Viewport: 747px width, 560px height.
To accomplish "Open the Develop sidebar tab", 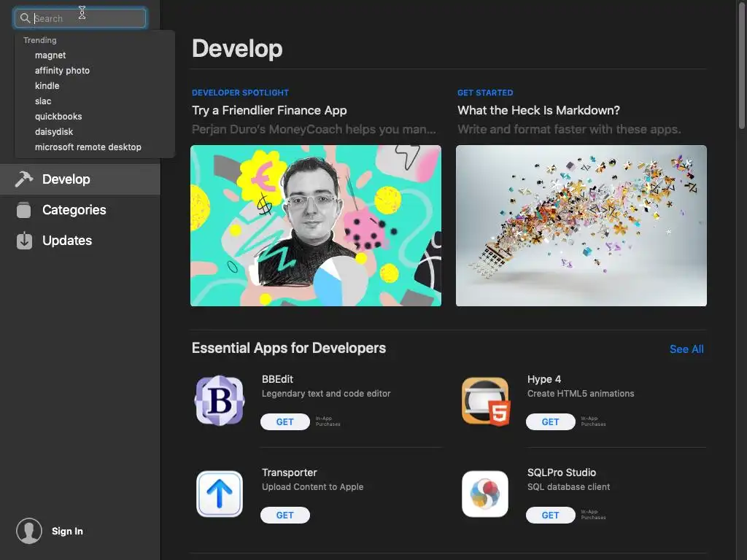I will click(80, 179).
